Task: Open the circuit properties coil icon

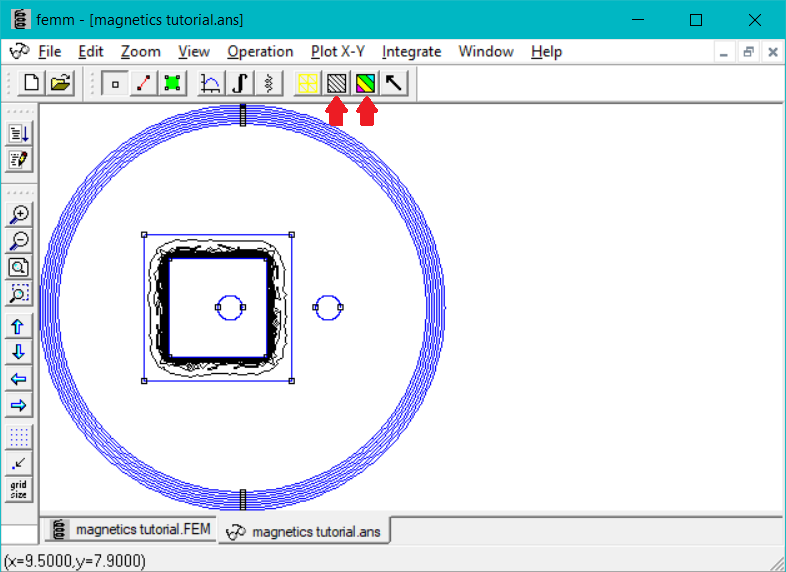Action: tap(267, 84)
